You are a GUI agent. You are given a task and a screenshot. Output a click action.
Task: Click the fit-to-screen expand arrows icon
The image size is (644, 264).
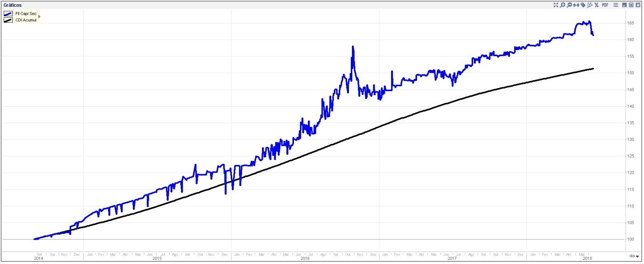click(x=556, y=5)
